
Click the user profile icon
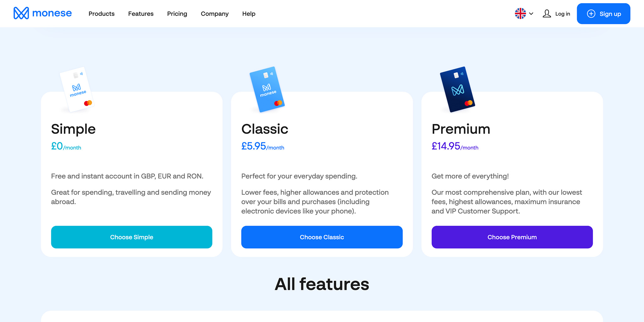click(547, 14)
